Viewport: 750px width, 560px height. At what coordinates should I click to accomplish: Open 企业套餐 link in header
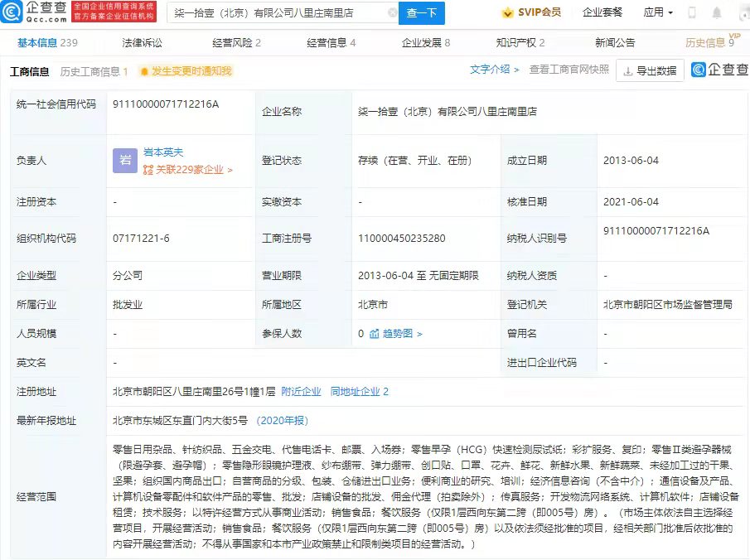tap(602, 12)
